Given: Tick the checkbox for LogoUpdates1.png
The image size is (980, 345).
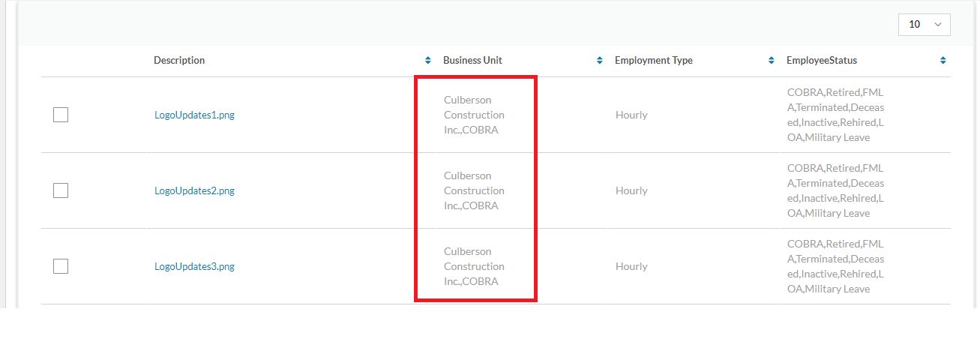Looking at the screenshot, I should click(61, 115).
